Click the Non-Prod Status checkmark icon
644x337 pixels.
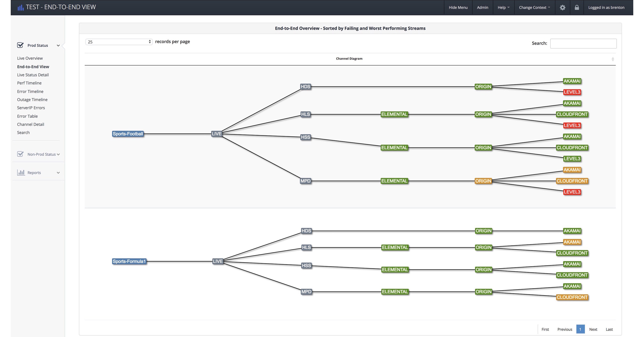pos(20,154)
